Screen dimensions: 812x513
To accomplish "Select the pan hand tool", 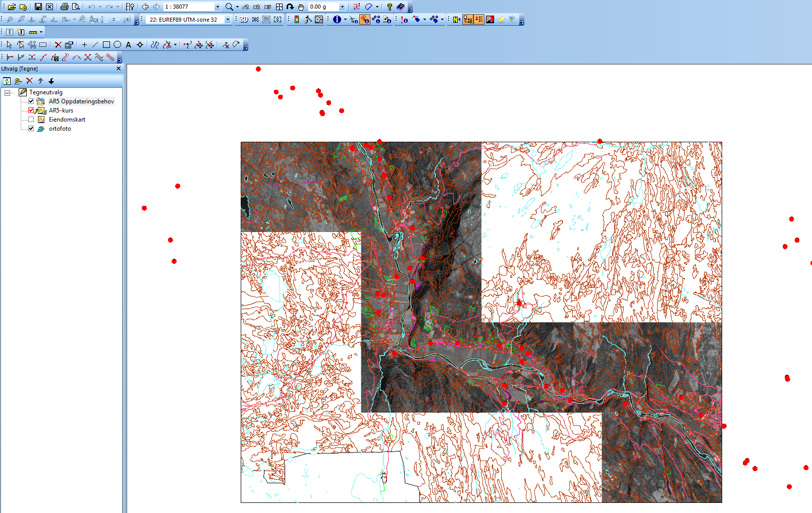I will [301, 7].
